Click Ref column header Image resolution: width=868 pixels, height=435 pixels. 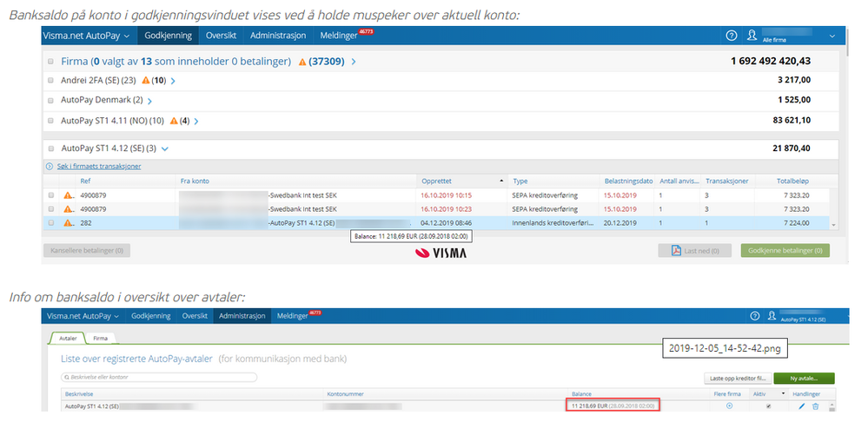[85, 181]
